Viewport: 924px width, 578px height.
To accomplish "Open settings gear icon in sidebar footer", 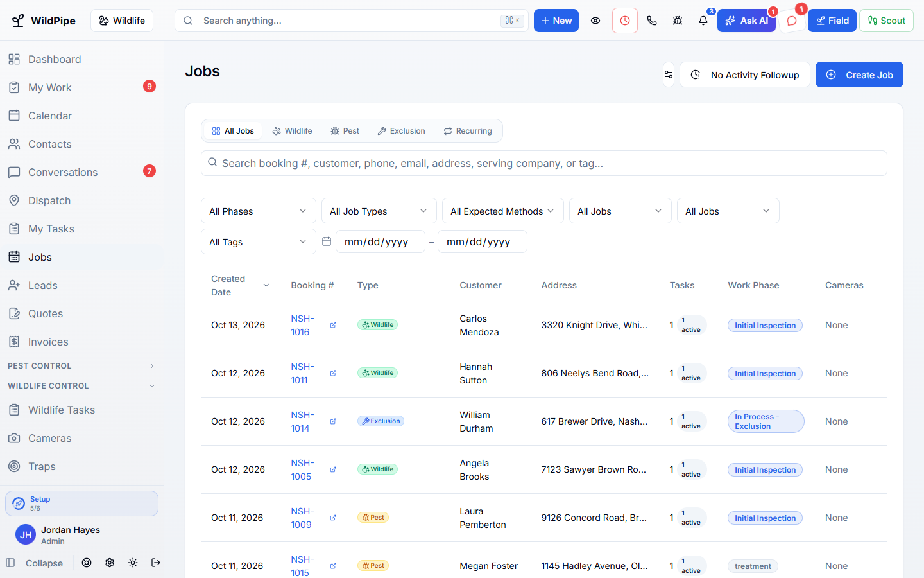I will pos(110,563).
